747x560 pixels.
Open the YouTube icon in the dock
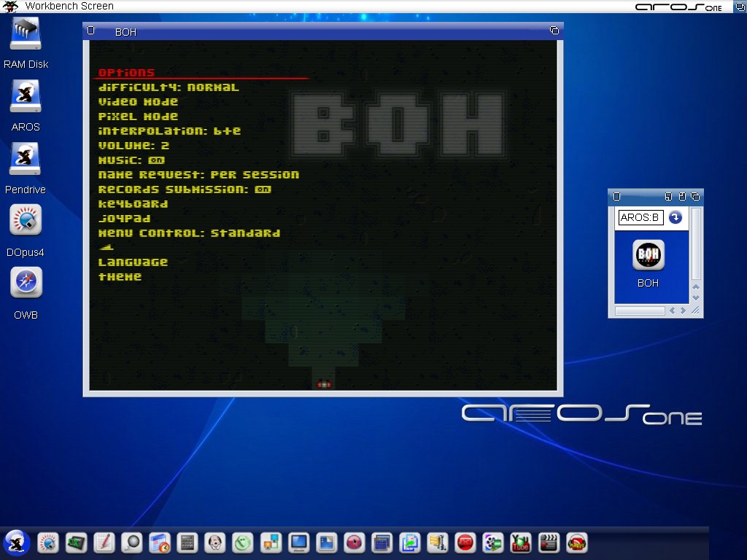coord(520,542)
